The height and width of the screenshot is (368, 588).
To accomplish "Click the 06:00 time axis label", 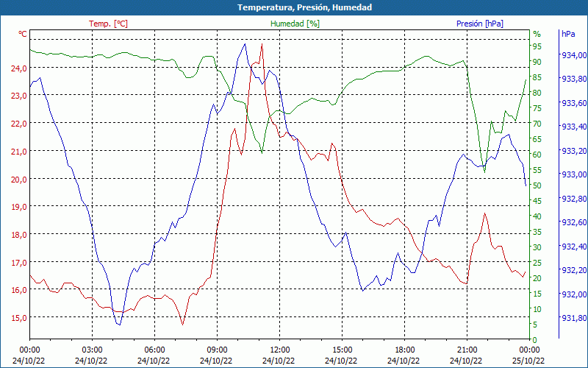I will (x=154, y=350).
